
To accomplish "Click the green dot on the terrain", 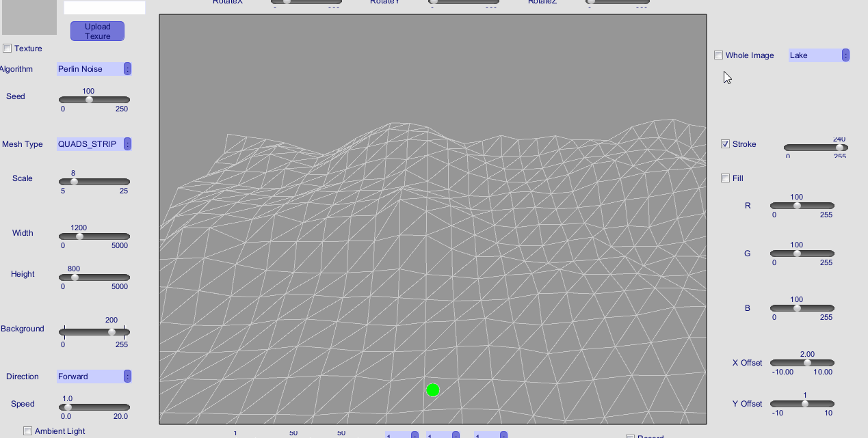I will click(x=432, y=390).
